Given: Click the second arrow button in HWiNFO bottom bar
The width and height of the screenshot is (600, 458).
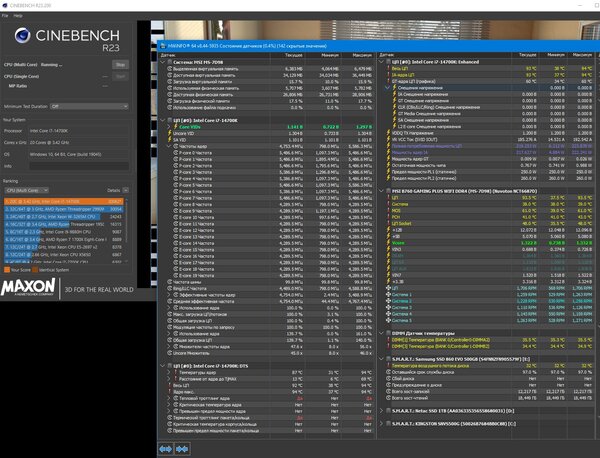Looking at the screenshot, I should pos(182,449).
